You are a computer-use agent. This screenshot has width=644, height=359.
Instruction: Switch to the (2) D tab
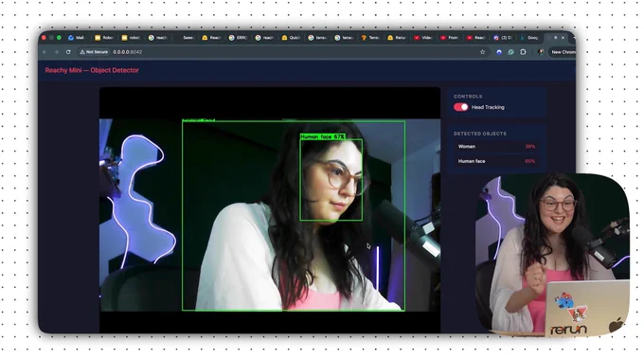[x=503, y=38]
